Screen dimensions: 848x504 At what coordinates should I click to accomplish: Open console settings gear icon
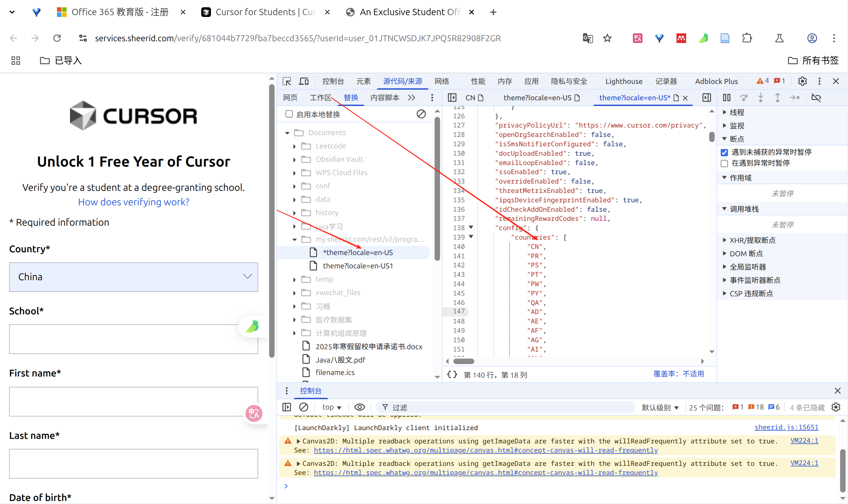[x=836, y=407]
